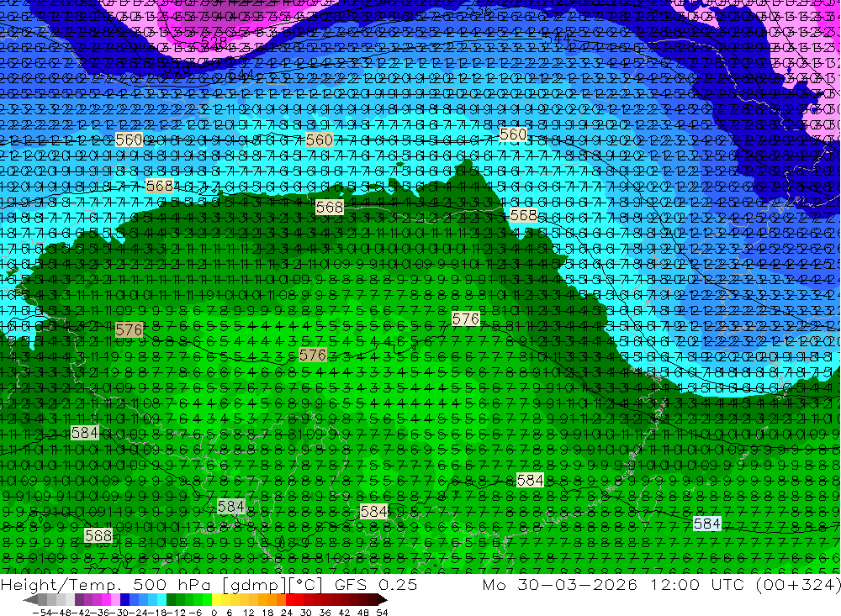
Task: Click the positive '48' legend value
Action: point(363,613)
